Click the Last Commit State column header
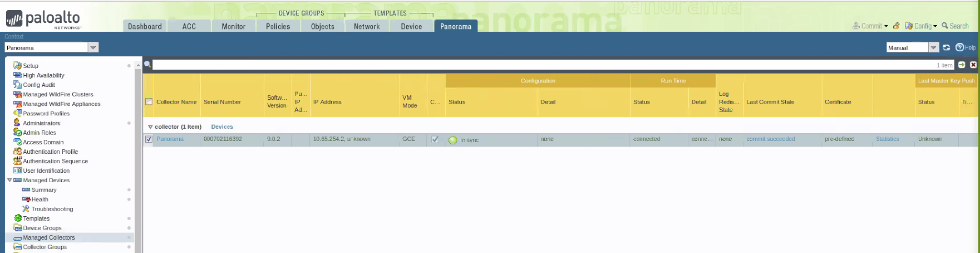This screenshot has width=980, height=253. (770, 102)
